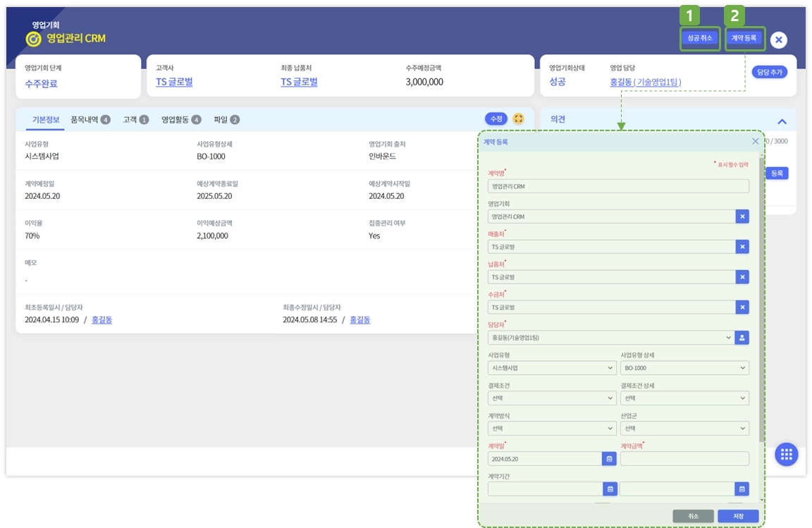Switch to the 파일 tab
This screenshot has width=812, height=528.
tap(226, 120)
